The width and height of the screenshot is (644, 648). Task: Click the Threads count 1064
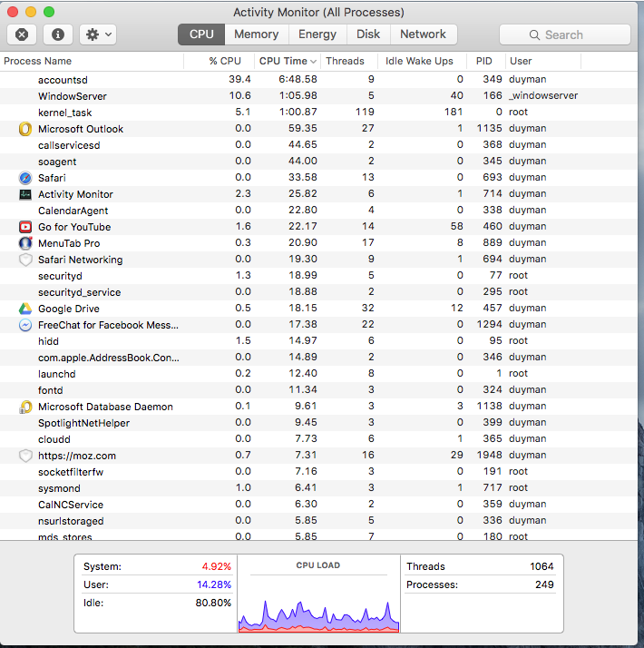pyautogui.click(x=542, y=566)
